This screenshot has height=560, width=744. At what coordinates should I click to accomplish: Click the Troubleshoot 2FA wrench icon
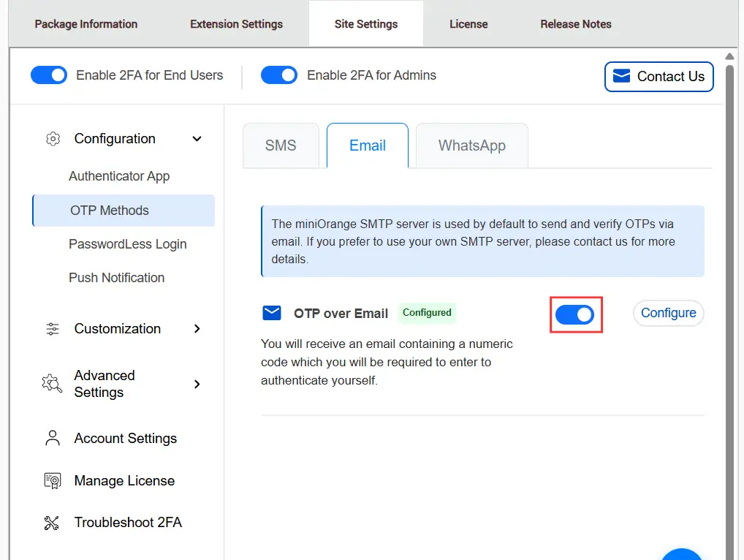tap(52, 522)
